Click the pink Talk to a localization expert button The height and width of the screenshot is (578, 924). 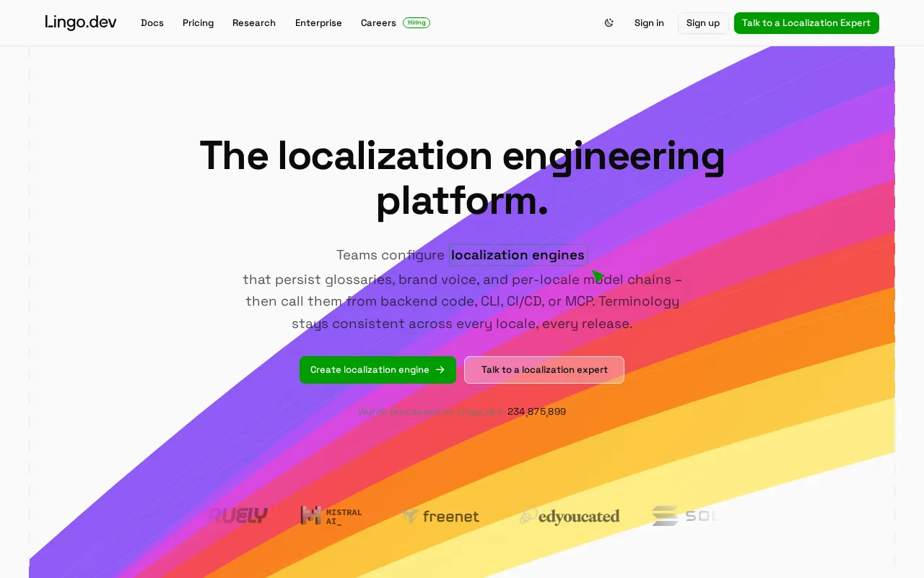544,370
